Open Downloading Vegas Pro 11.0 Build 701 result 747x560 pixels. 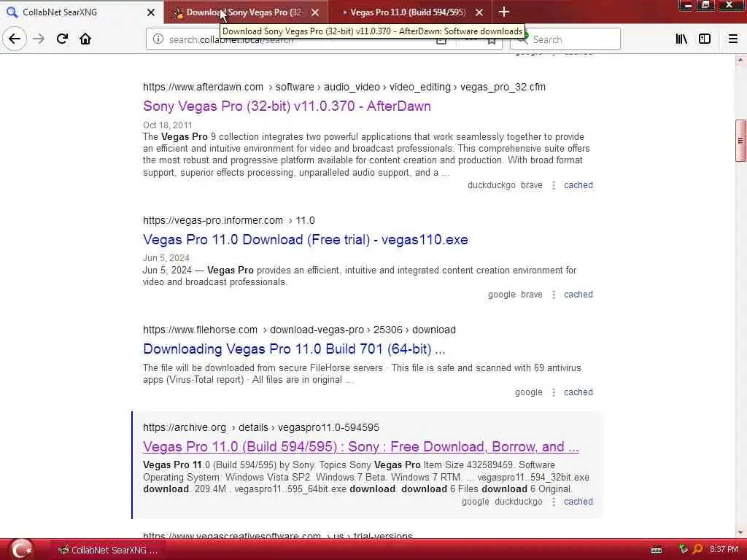pyautogui.click(x=294, y=349)
